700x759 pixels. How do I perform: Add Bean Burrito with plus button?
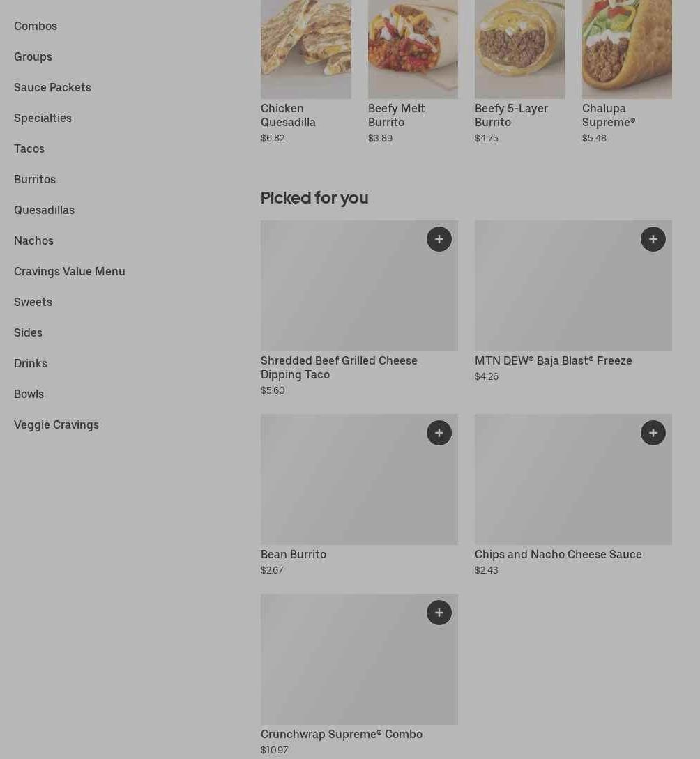(x=439, y=433)
